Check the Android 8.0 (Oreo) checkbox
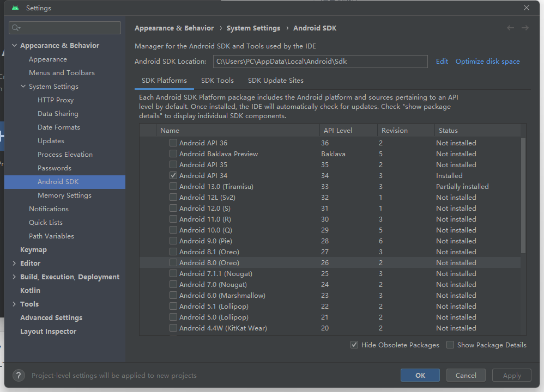Screen dimensions: 544x392 tap(173, 262)
